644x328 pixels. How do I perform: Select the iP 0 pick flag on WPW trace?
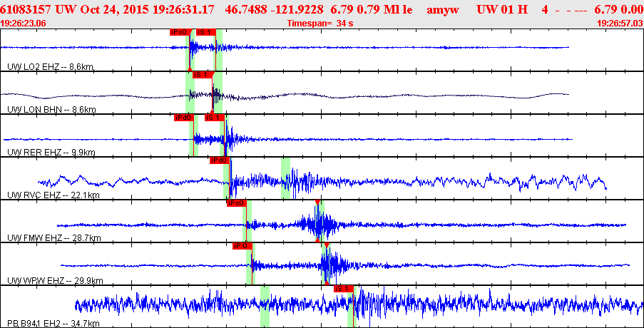242,246
